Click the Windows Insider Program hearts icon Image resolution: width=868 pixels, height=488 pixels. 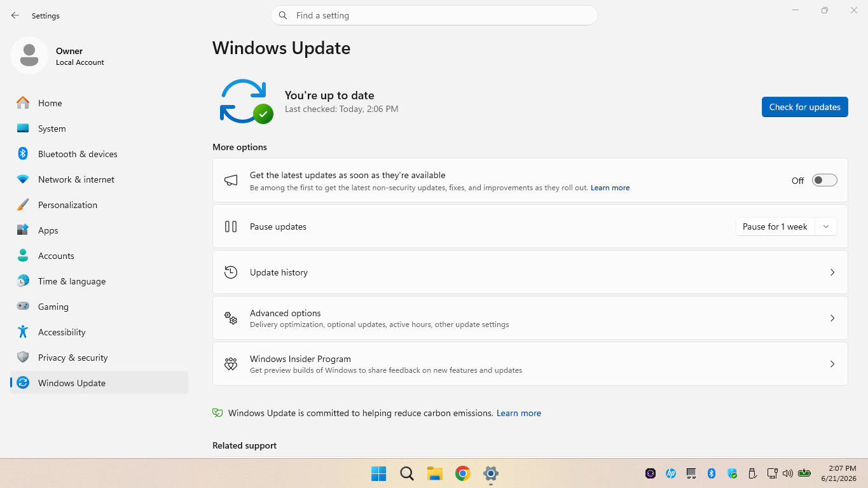(x=231, y=364)
